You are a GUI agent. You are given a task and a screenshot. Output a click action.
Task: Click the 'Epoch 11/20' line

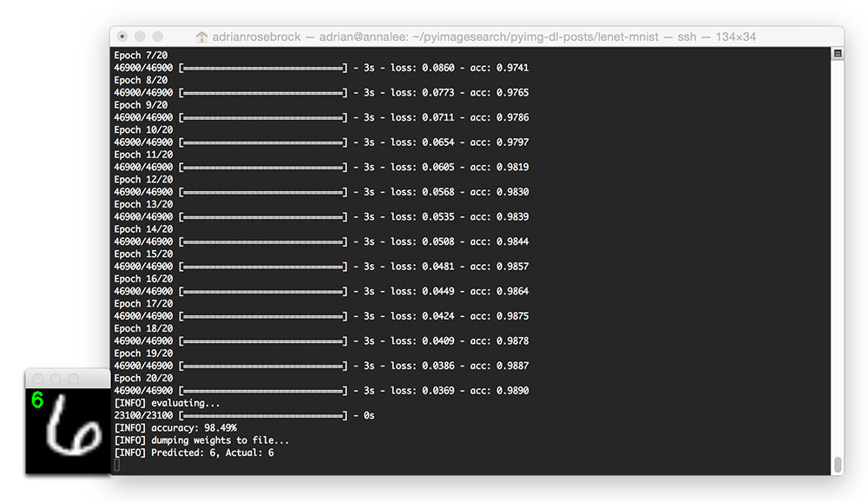(143, 155)
